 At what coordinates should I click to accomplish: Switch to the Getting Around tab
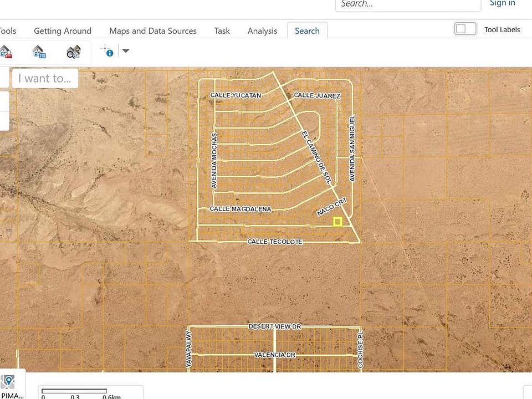pyautogui.click(x=62, y=31)
